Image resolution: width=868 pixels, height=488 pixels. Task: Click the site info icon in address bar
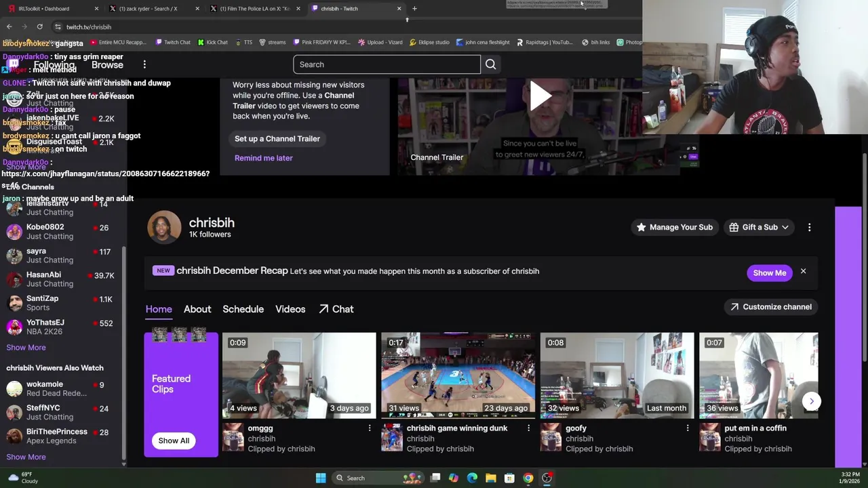[58, 26]
